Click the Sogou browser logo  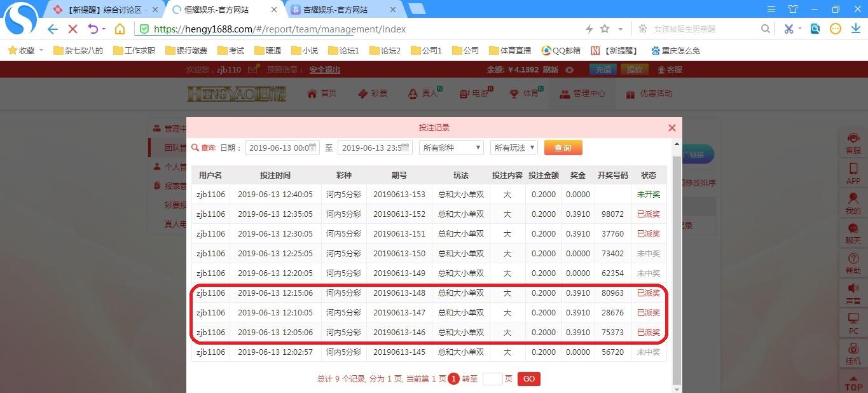pos(21,19)
